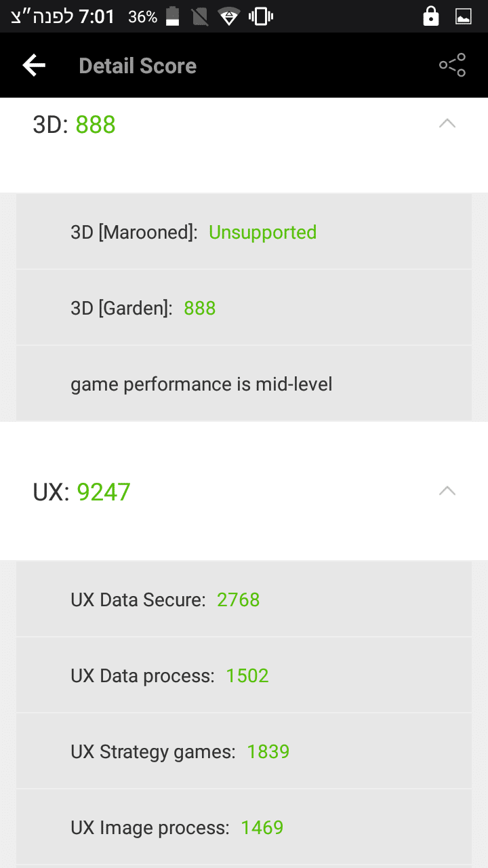Tap the battery status icon
Image resolution: width=488 pixels, height=868 pixels.
coord(173,16)
